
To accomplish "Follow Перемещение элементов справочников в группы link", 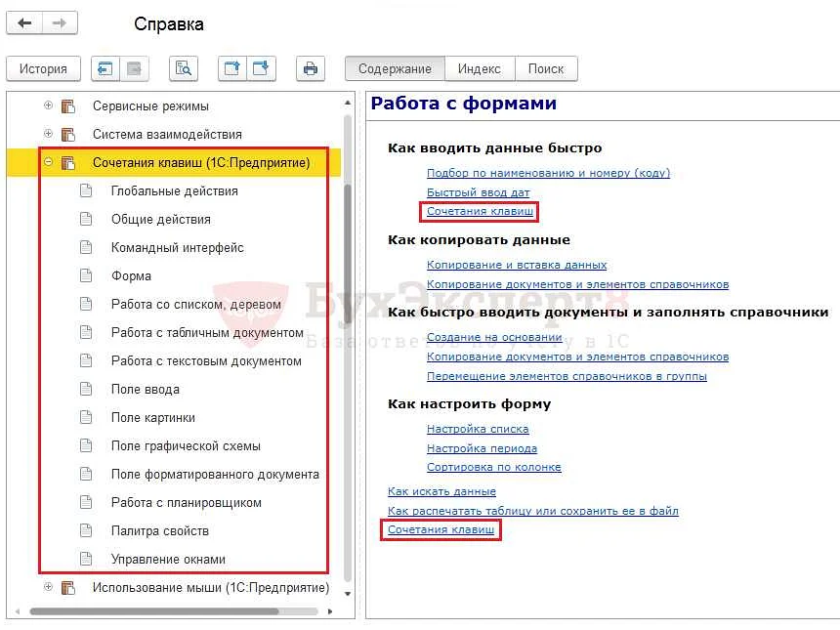I will [567, 376].
